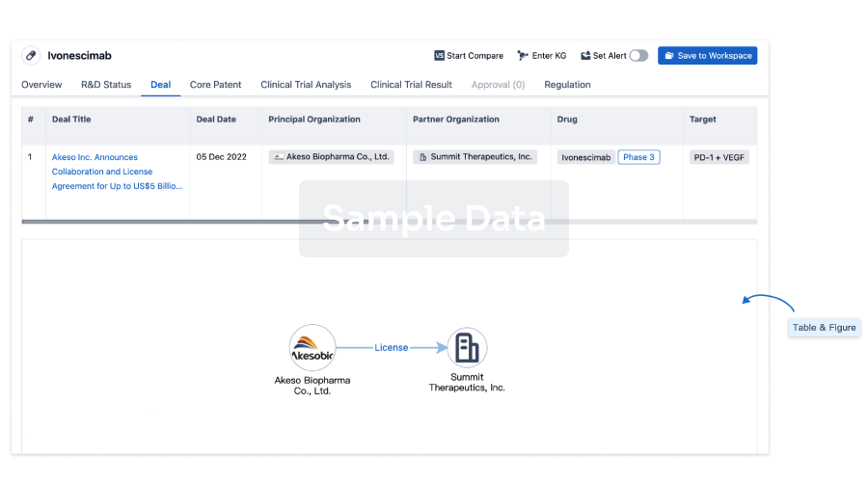Click the Akeso logo in the diagram
This screenshot has height=484, width=868.
(x=312, y=348)
